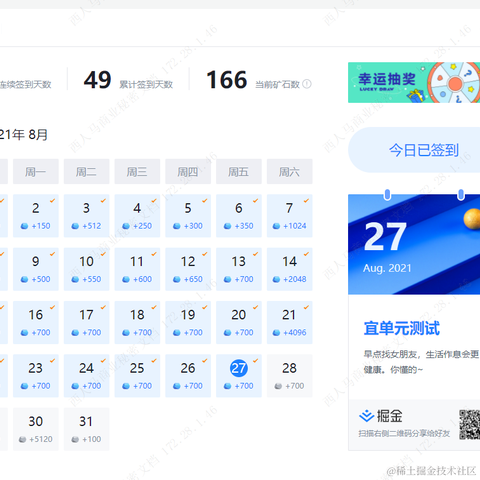Viewport: 480px width, 480px height.
Task: Click the 掘金 logo icon
Action: point(367,416)
